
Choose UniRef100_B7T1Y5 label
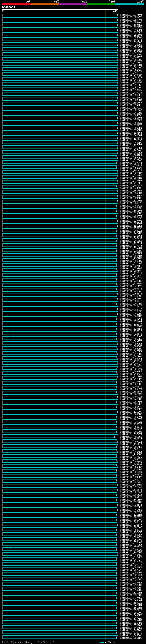click(131, 286)
